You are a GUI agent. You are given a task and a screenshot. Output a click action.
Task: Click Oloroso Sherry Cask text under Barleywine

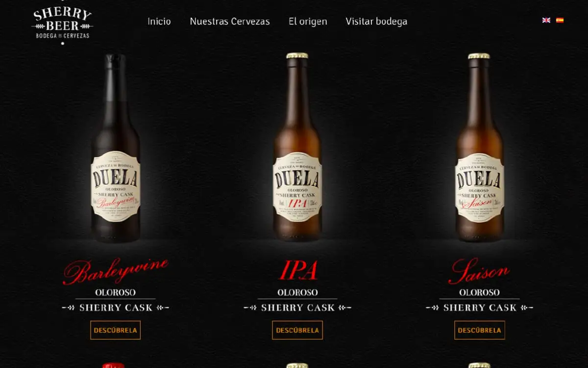coord(116,300)
